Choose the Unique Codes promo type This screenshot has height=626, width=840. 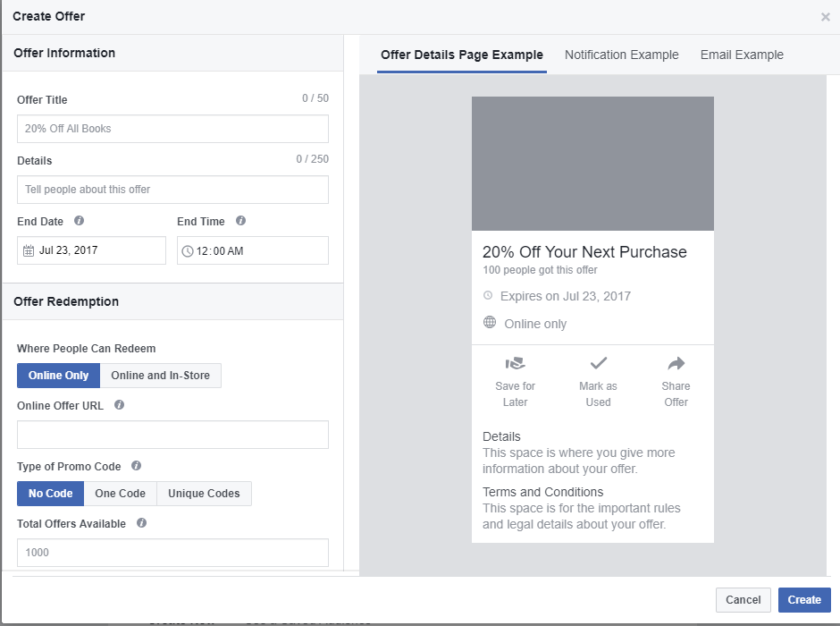(204, 494)
